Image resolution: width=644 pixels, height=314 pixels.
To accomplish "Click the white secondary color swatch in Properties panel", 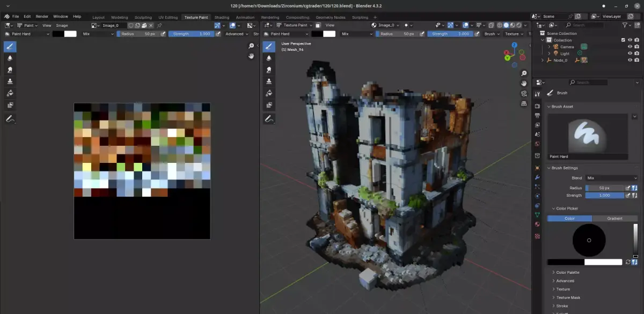I will click(x=603, y=262).
